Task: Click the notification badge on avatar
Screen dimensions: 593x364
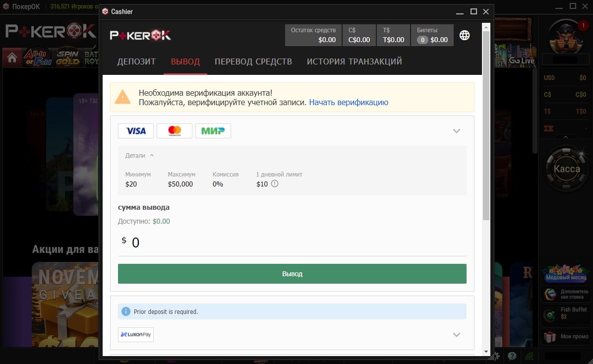Action: (583, 25)
